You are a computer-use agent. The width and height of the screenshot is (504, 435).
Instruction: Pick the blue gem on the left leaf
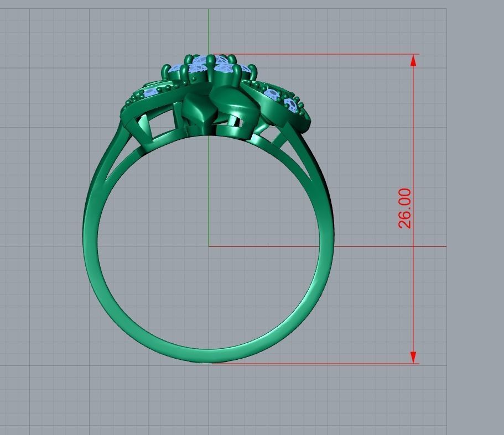150,93
